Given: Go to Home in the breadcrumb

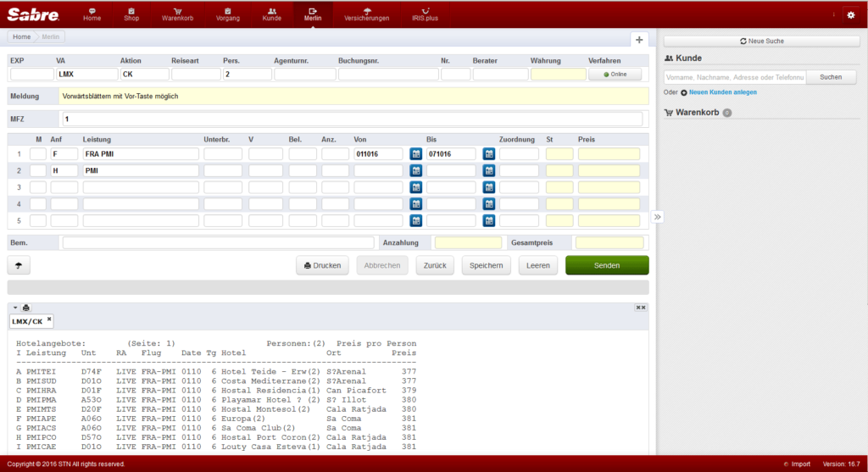Looking at the screenshot, I should click(21, 36).
